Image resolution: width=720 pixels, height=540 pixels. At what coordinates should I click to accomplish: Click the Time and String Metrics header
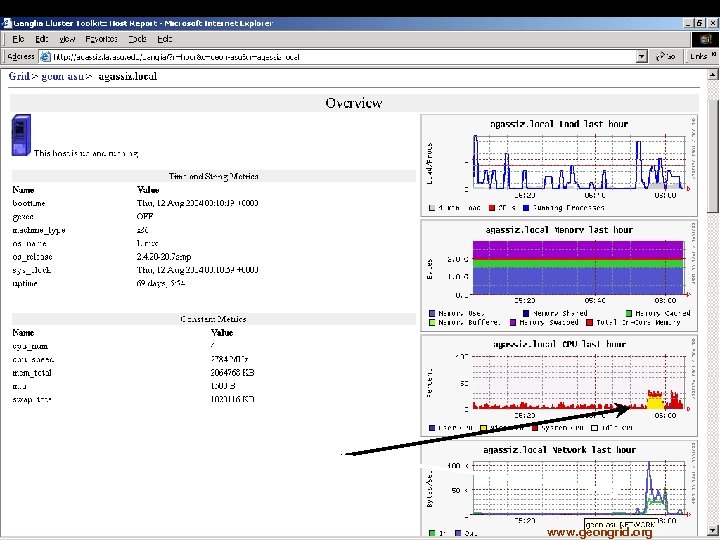pyautogui.click(x=214, y=176)
